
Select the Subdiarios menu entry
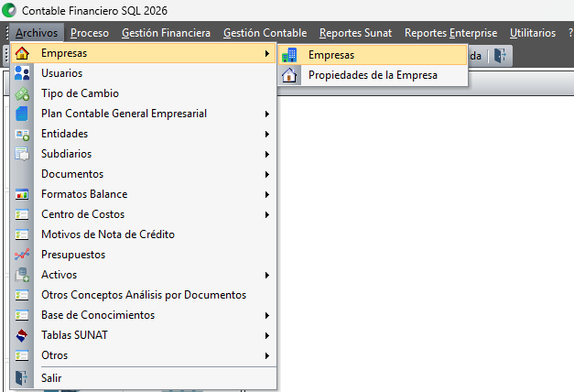pyautogui.click(x=144, y=154)
